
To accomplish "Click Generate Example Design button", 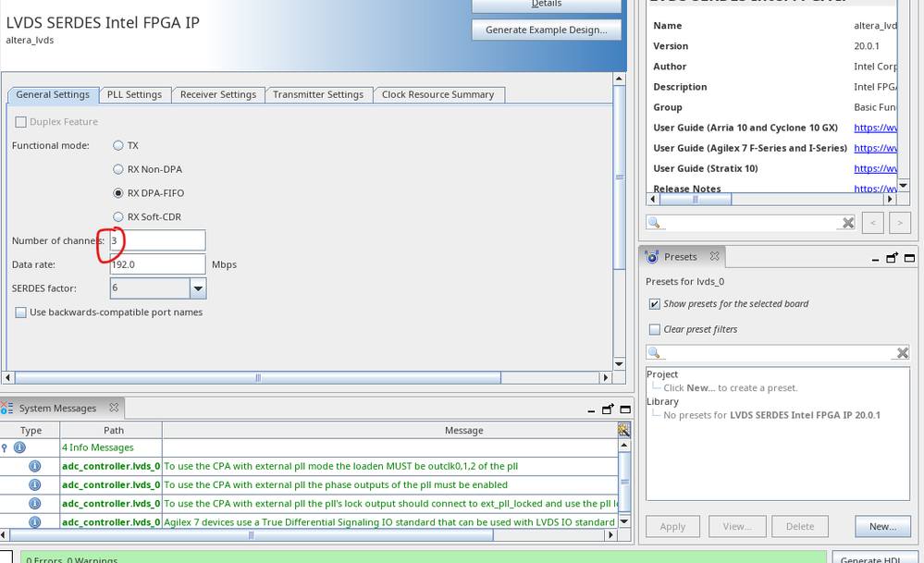I will pyautogui.click(x=547, y=30).
